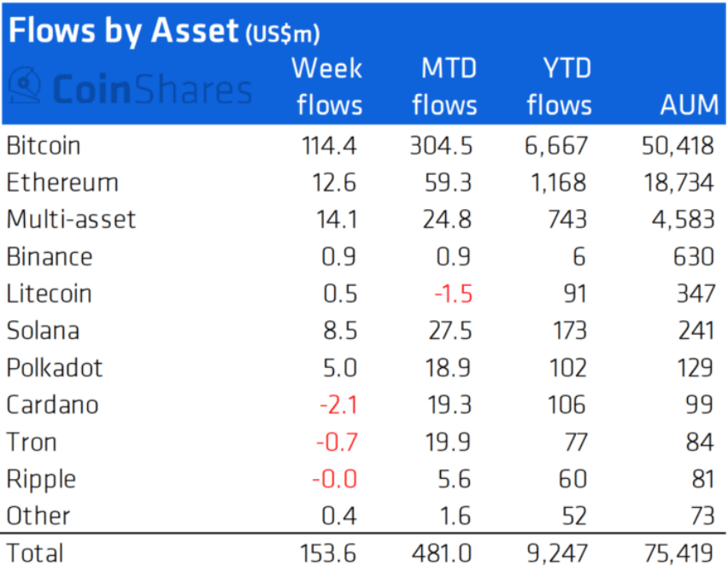Select the Tron row label

pyautogui.click(x=32, y=442)
